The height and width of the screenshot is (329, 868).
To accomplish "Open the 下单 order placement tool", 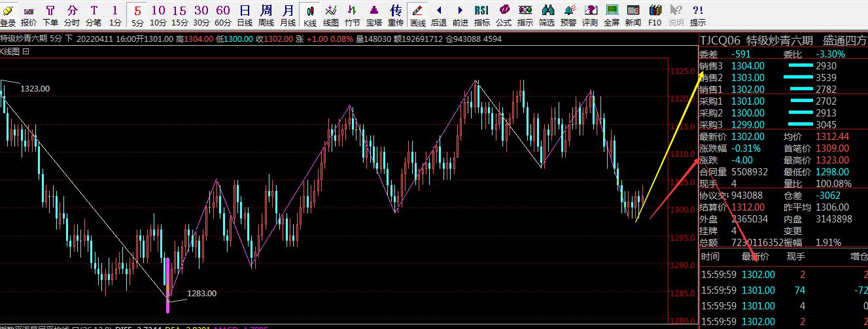I will [x=50, y=14].
